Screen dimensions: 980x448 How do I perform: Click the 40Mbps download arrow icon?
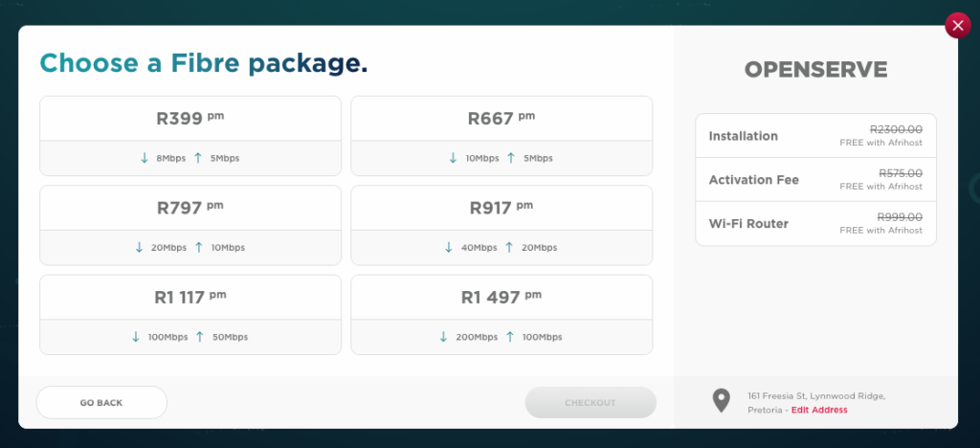448,247
